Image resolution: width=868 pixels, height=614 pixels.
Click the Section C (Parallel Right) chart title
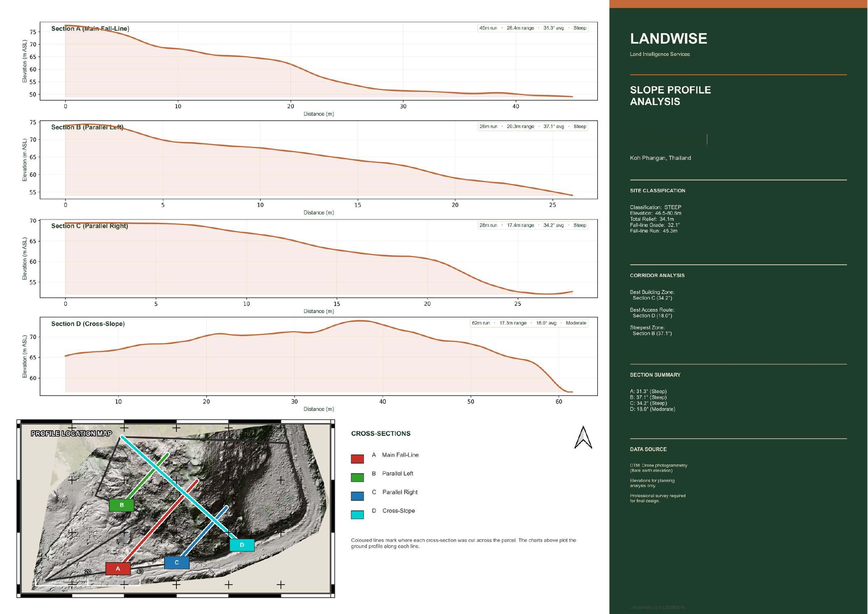click(90, 226)
